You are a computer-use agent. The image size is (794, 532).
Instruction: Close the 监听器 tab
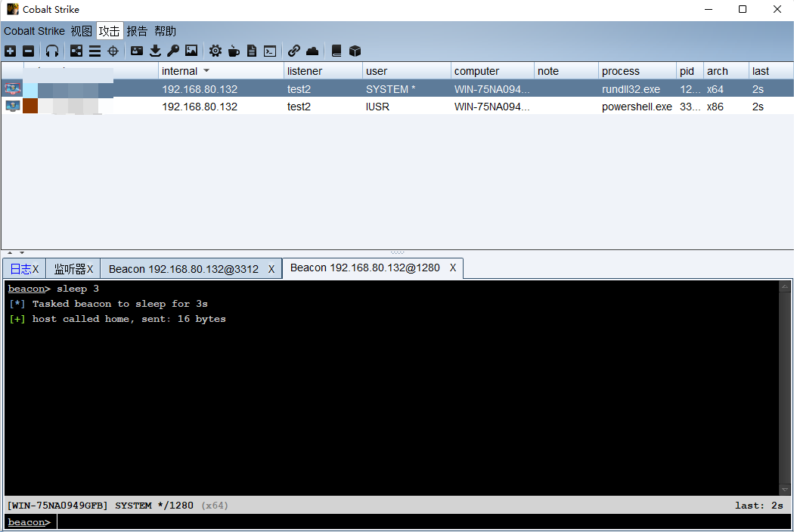[x=90, y=269]
